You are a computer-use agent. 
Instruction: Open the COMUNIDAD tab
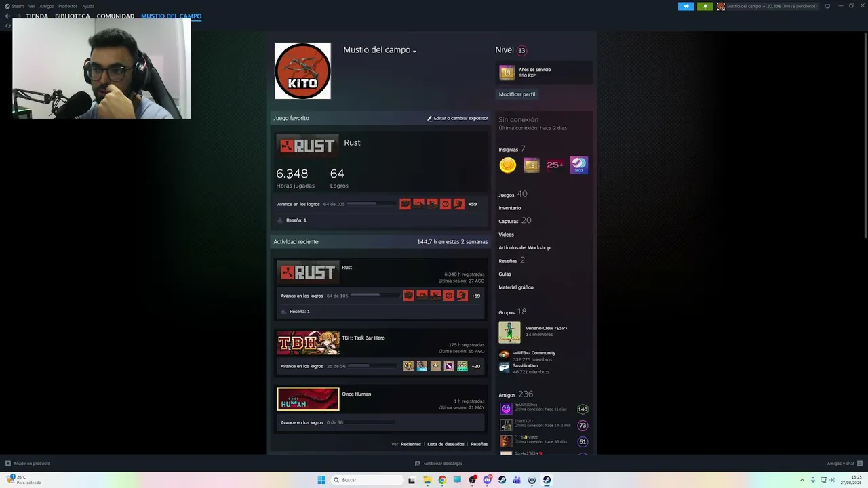pyautogui.click(x=115, y=16)
